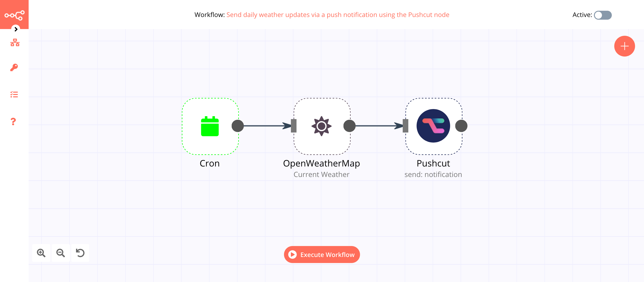This screenshot has width=644, height=282.
Task: Click the Pushcut node icon
Action: [433, 126]
